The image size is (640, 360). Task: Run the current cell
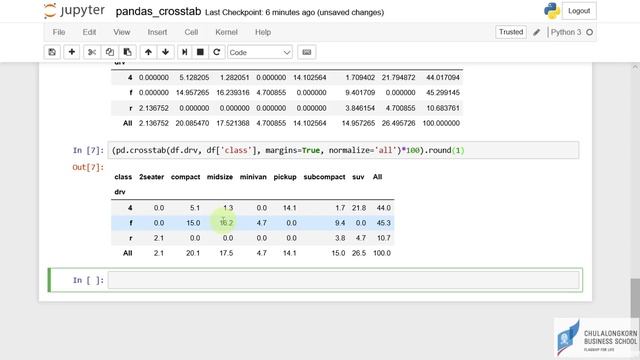pos(184,52)
